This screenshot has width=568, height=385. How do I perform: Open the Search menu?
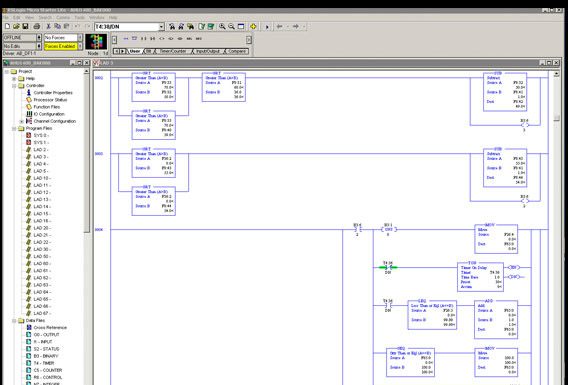click(45, 17)
